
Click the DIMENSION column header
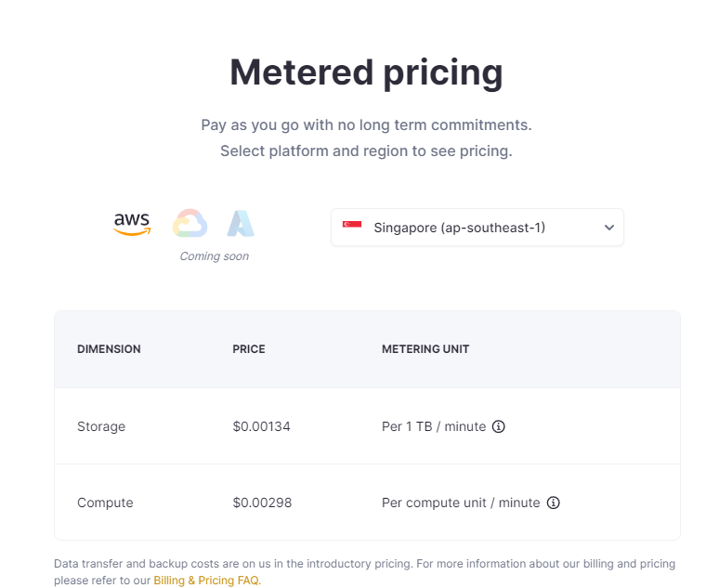pyautogui.click(x=109, y=349)
